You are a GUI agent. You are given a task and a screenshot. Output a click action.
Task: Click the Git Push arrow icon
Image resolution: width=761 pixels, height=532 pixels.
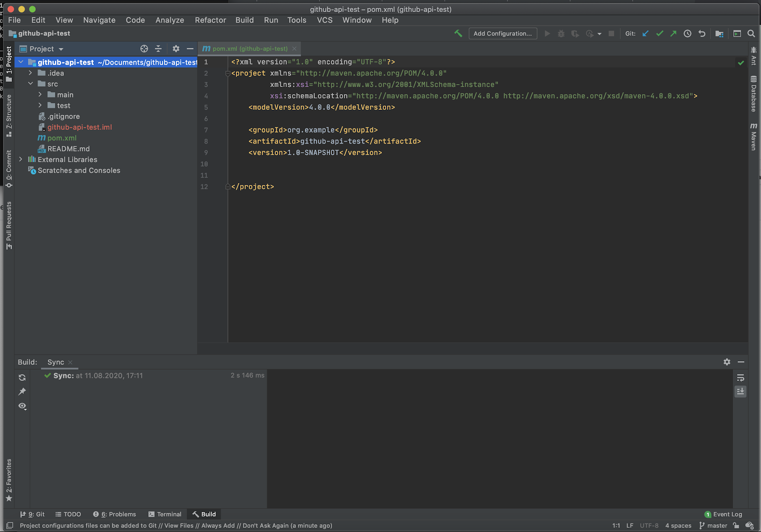[x=673, y=33]
